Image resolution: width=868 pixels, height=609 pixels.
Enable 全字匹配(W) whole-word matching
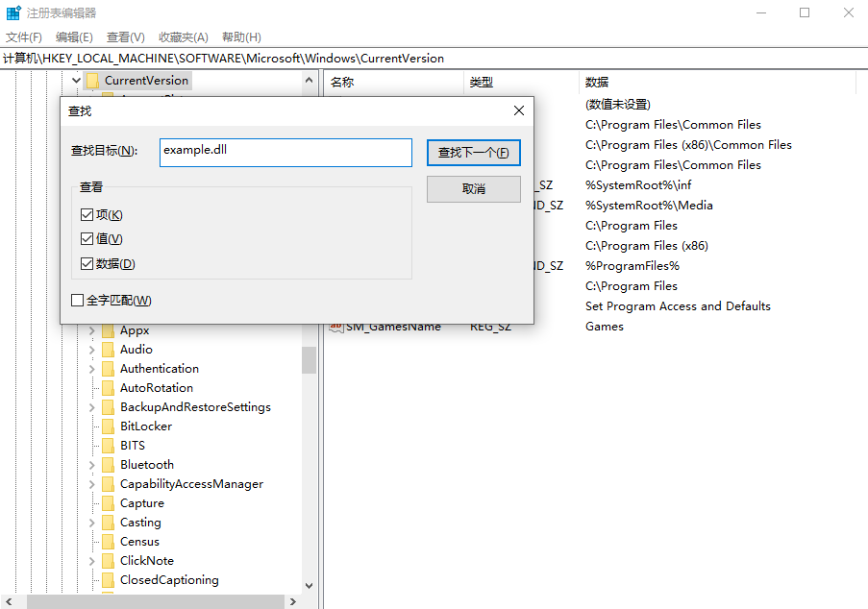point(78,301)
